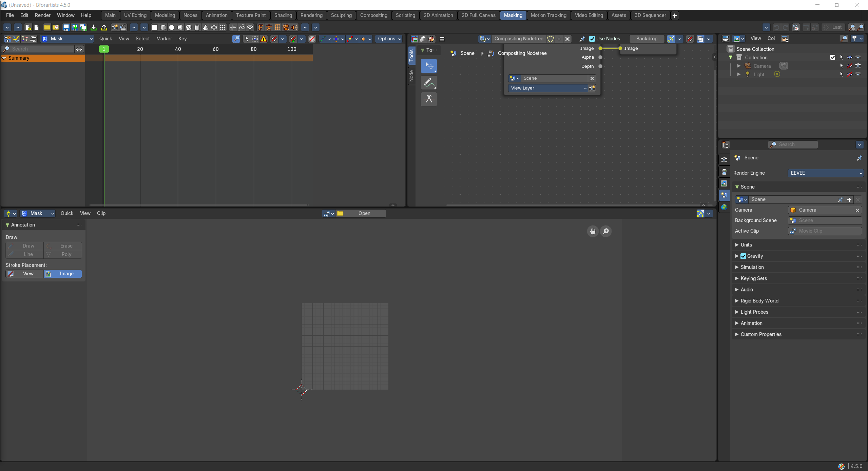This screenshot has width=868, height=471.
Task: Toggle Collection exclude checkbox in outliner
Action: point(832,57)
